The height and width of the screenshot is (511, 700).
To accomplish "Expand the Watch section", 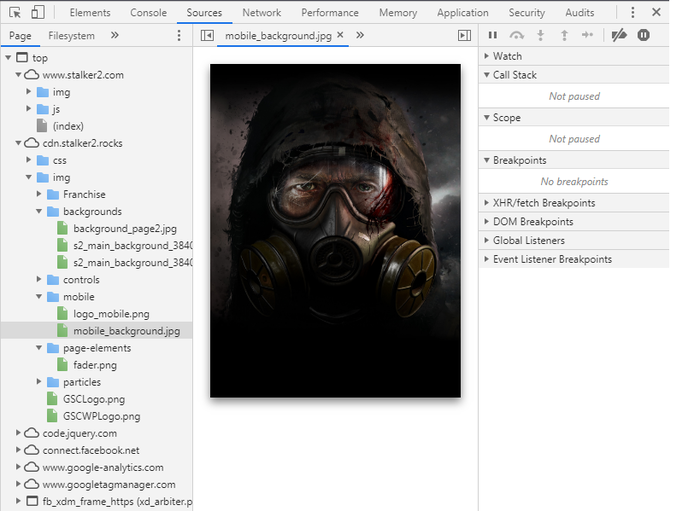I will click(506, 57).
